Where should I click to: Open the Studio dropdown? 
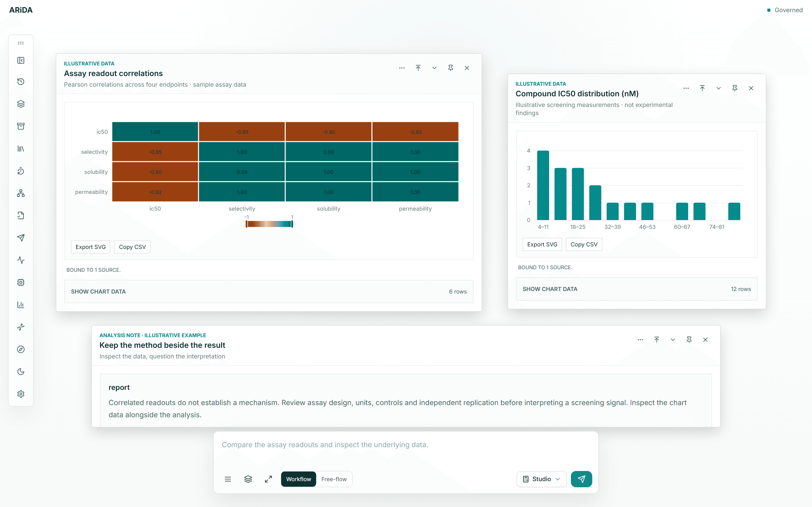tap(542, 479)
